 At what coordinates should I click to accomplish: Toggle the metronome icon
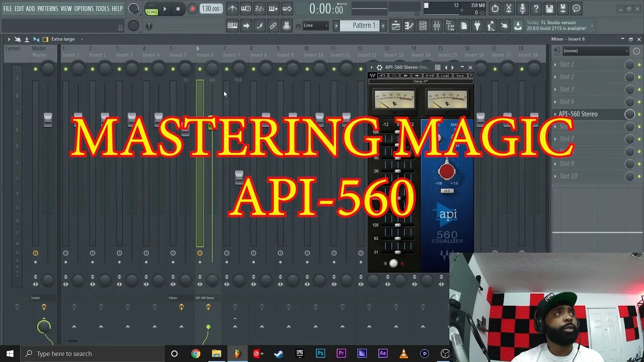tap(232, 9)
